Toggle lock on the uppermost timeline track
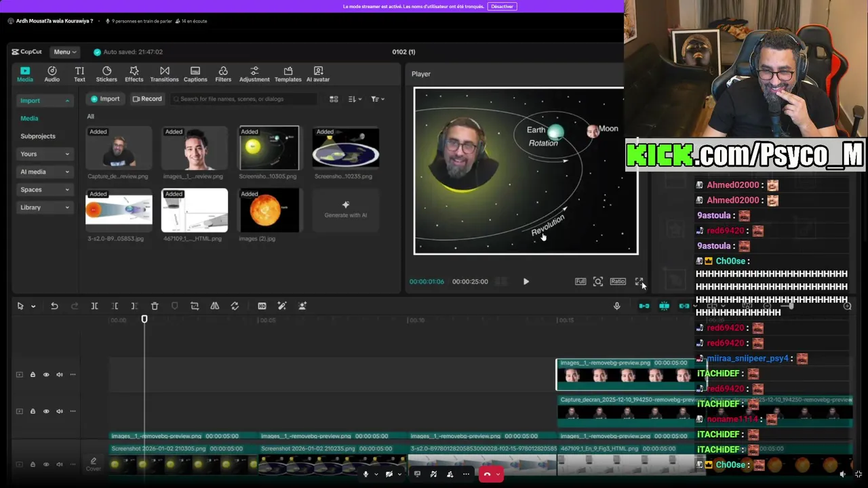The image size is (868, 488). (33, 375)
